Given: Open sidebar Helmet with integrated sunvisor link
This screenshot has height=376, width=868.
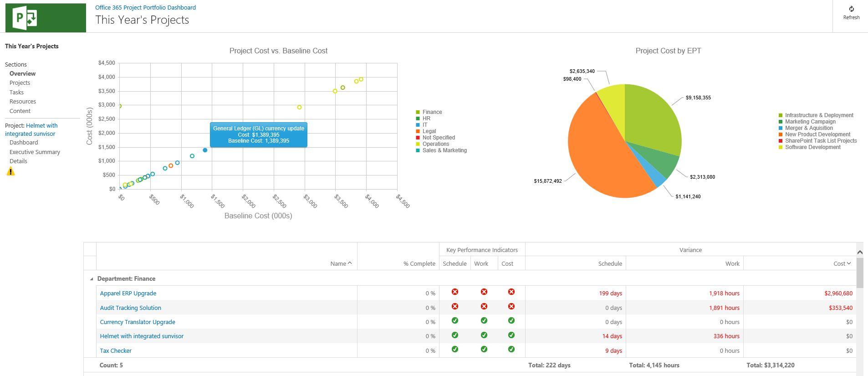Looking at the screenshot, I should coord(31,129).
